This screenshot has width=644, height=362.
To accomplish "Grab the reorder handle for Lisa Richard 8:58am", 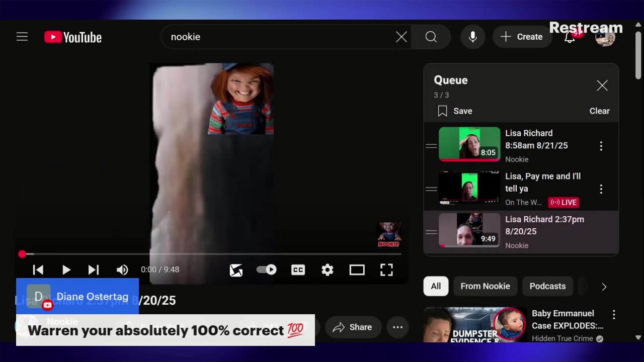I will coord(431,146).
